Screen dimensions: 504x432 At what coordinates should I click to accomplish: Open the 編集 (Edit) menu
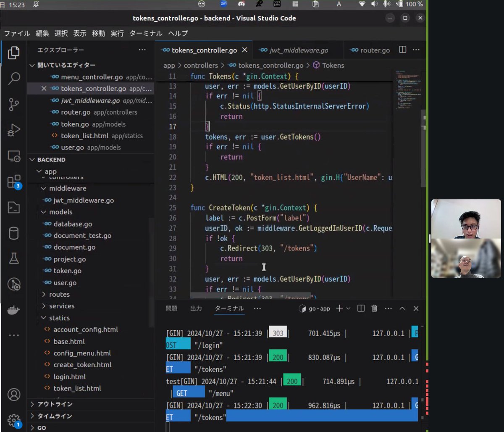pyautogui.click(x=42, y=33)
